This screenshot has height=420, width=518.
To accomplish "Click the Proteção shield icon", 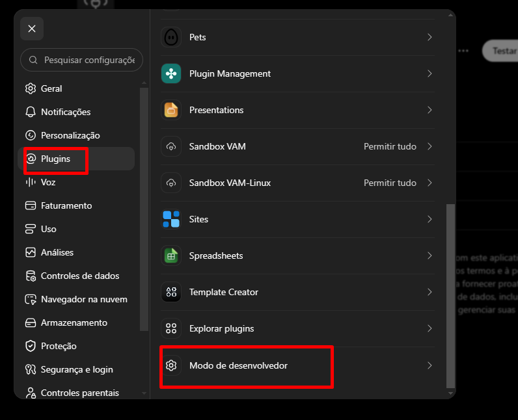I will 31,346.
